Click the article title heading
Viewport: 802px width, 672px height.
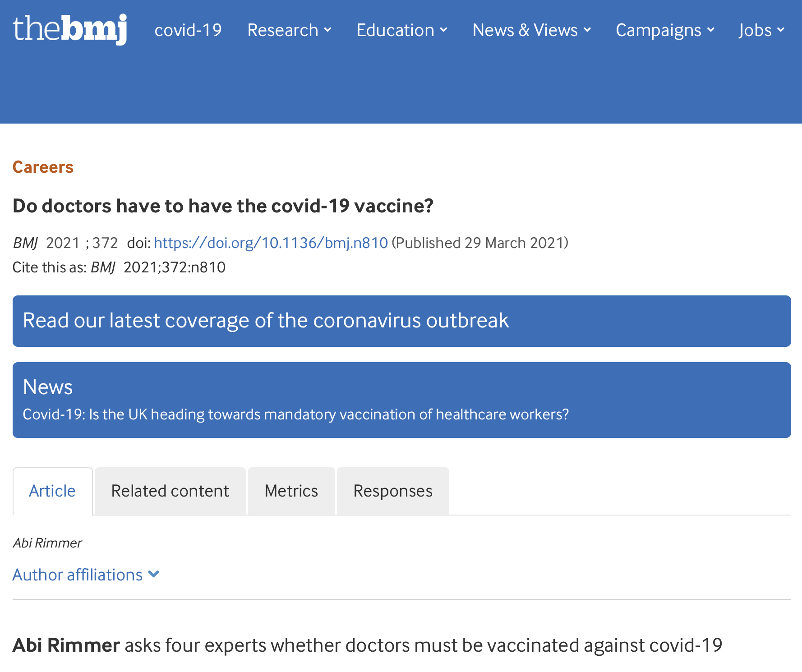(223, 206)
